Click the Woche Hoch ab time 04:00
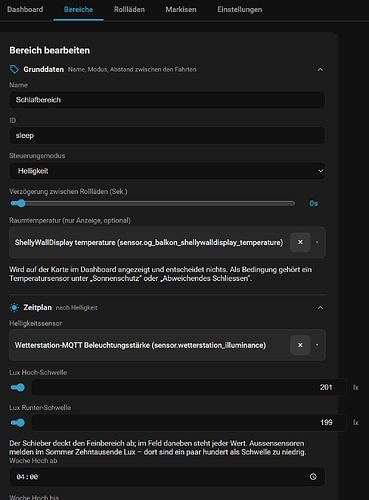Viewport: 369px width, 500px height. coord(27,477)
